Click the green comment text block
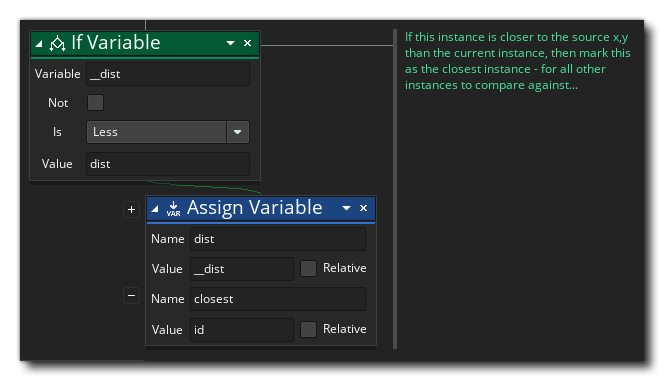This screenshot has width=664, height=381. 517,61
